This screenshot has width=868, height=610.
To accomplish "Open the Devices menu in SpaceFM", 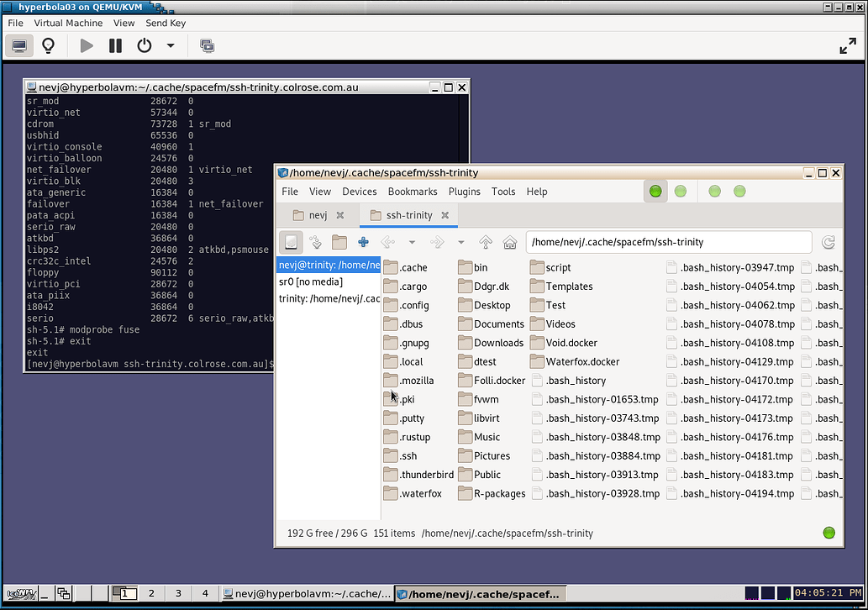I will (x=360, y=192).
